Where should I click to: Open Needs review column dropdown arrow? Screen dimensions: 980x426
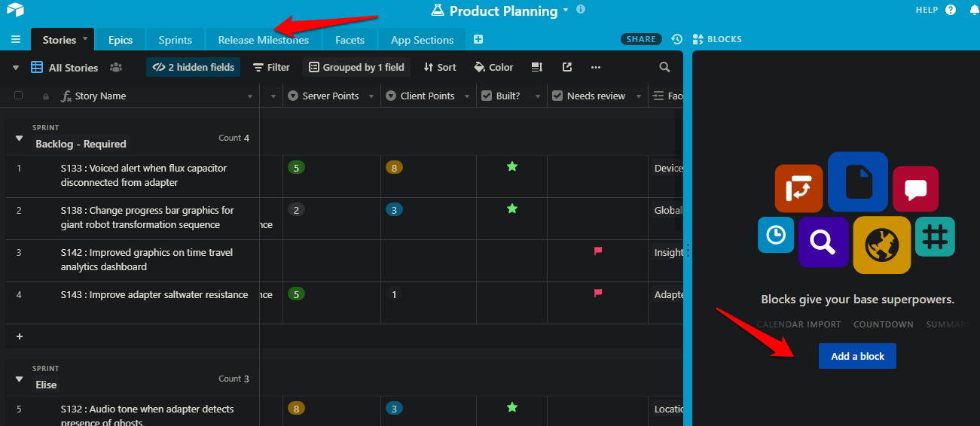click(x=639, y=96)
